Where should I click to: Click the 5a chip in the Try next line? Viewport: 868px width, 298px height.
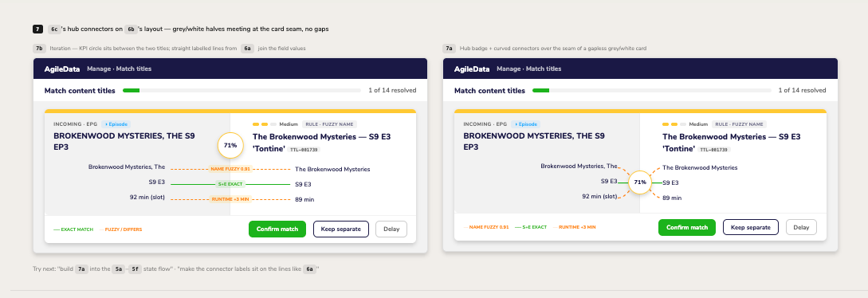pos(118,269)
